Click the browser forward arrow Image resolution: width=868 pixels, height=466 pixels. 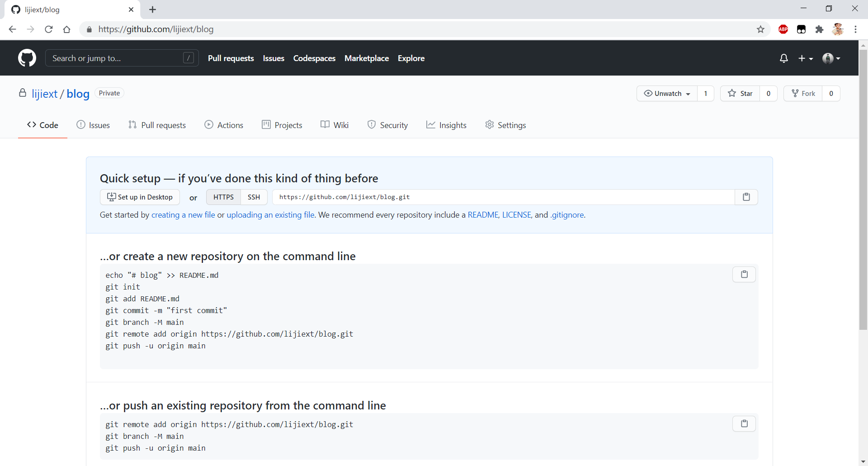coord(30,29)
